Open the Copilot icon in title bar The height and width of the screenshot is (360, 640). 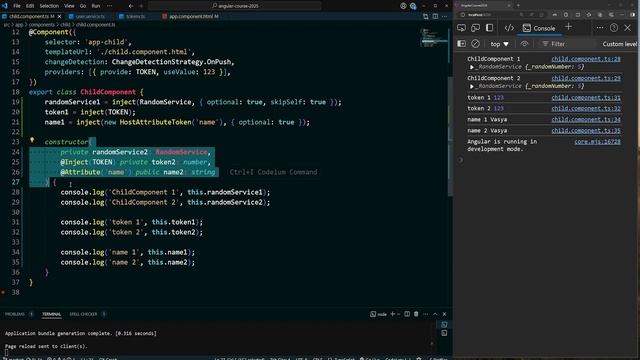[x=413, y=6]
